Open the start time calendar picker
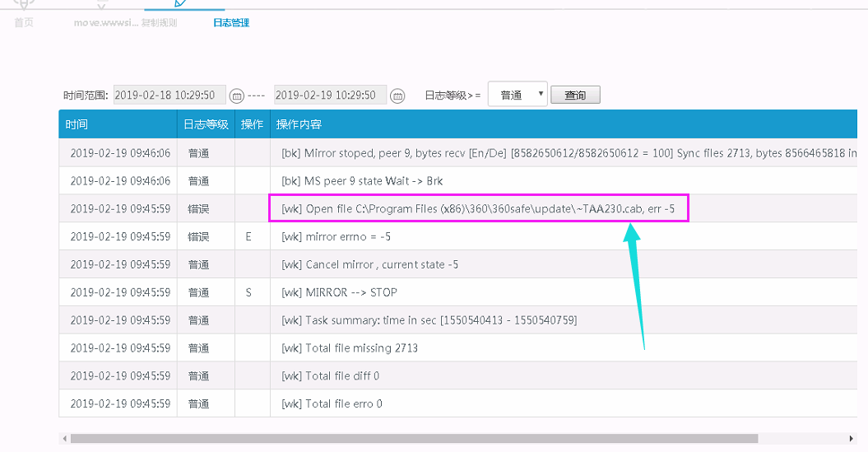Screen dimensions: 868x452 pyautogui.click(x=237, y=96)
